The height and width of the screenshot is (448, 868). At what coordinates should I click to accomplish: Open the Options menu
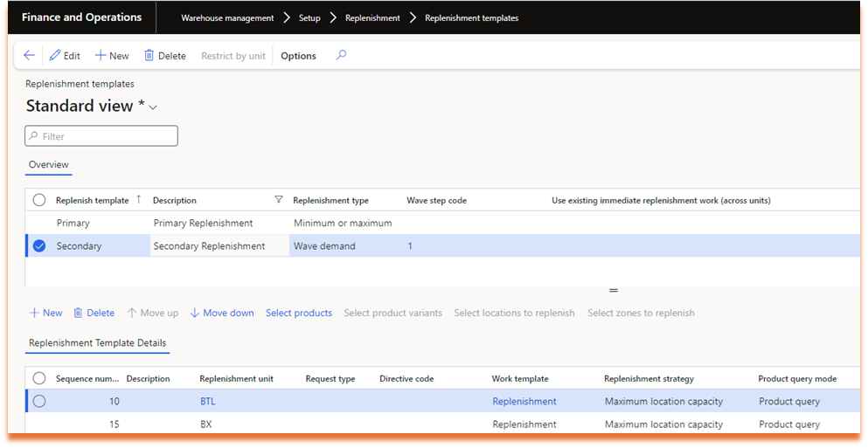pos(298,56)
